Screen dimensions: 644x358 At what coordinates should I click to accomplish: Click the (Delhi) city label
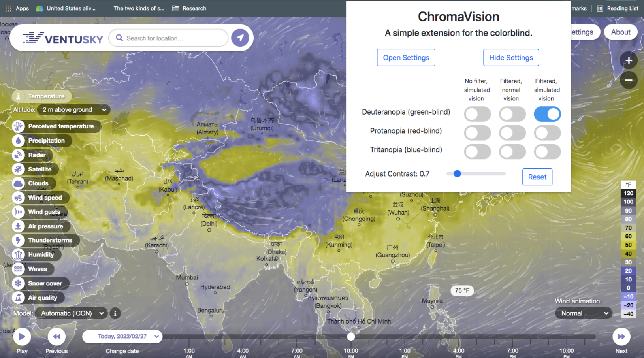209,224
